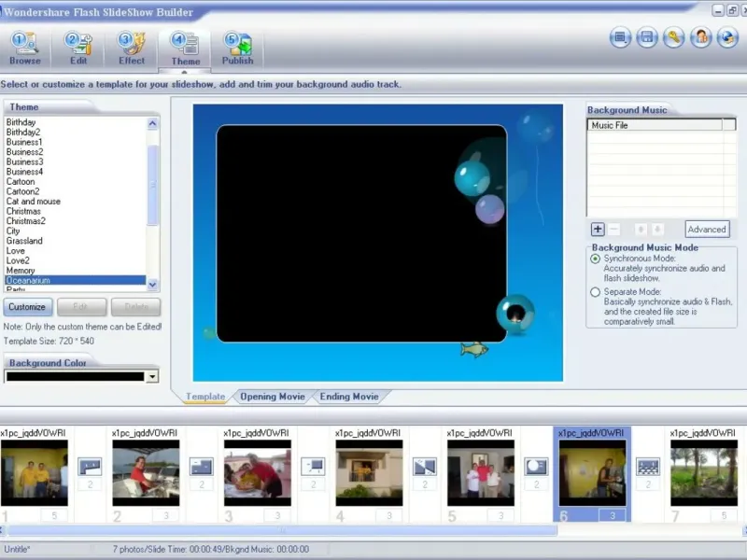The width and height of the screenshot is (747, 560).
Task: Click transition icon between slides 1 and 2
Action: tap(90, 466)
